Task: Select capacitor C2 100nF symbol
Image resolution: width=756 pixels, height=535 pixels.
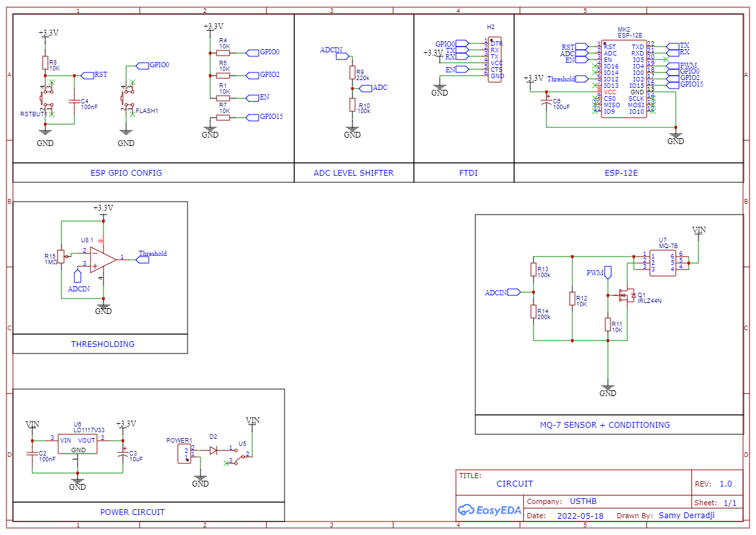Action: point(32,454)
